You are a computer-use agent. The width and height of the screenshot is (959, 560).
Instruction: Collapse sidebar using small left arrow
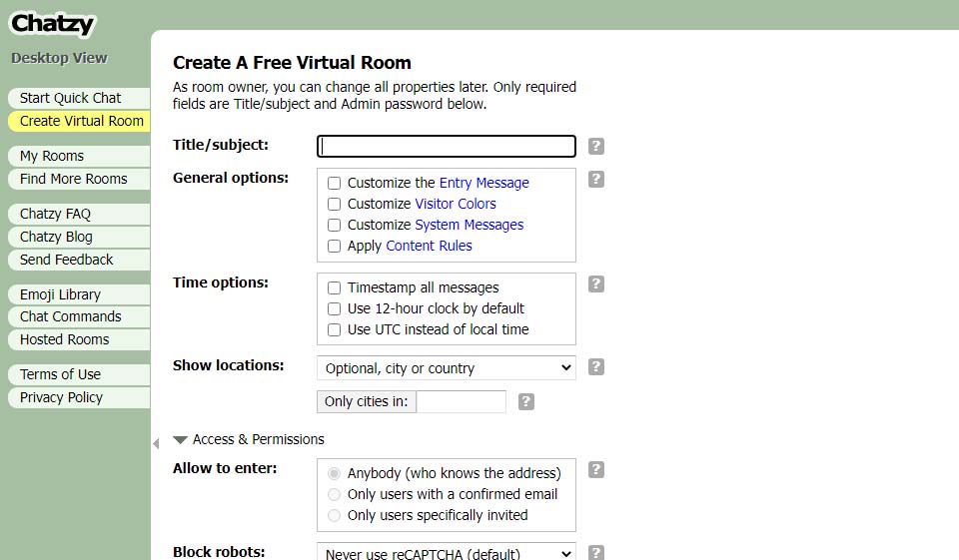(155, 443)
